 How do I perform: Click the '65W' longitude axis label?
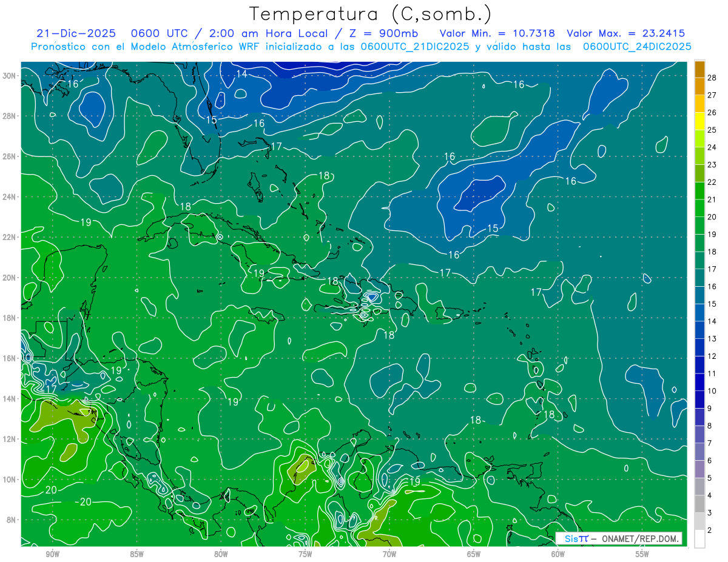pos(474,554)
